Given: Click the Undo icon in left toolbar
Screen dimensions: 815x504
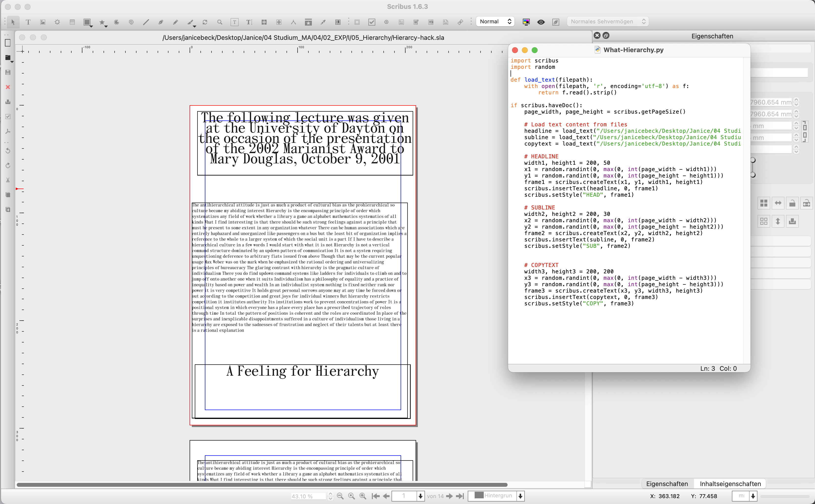Looking at the screenshot, I should coord(8,151).
